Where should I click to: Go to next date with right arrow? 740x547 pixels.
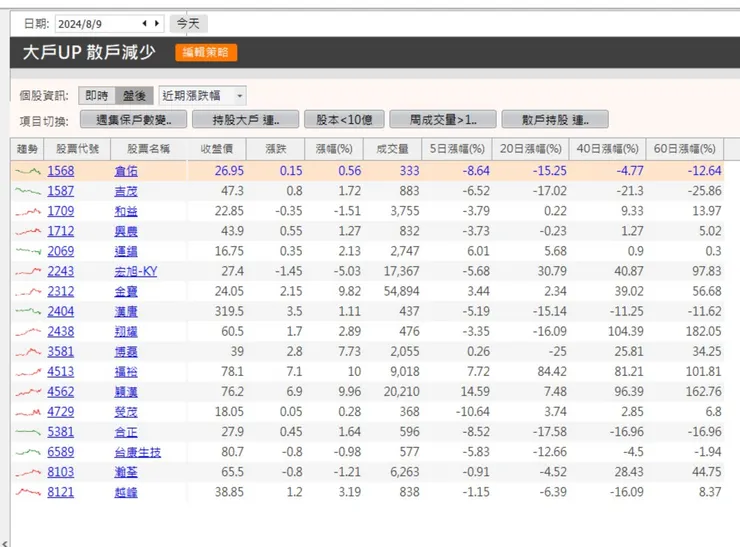(157, 23)
